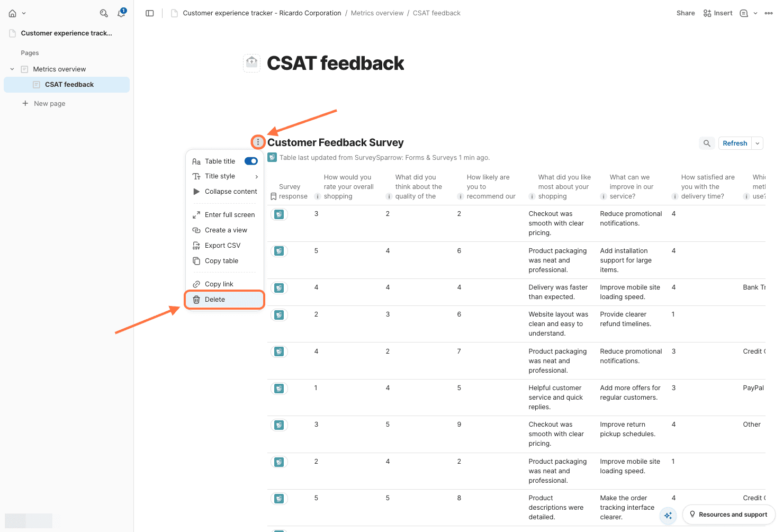Click the search icon in the sidebar
This screenshot has height=532, width=783.
pyautogui.click(x=104, y=13)
